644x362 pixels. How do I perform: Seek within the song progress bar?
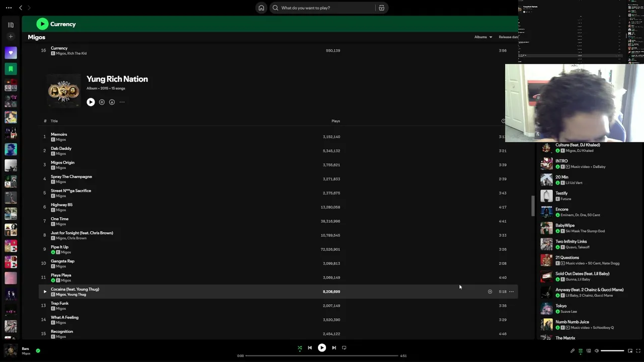tap(322, 356)
